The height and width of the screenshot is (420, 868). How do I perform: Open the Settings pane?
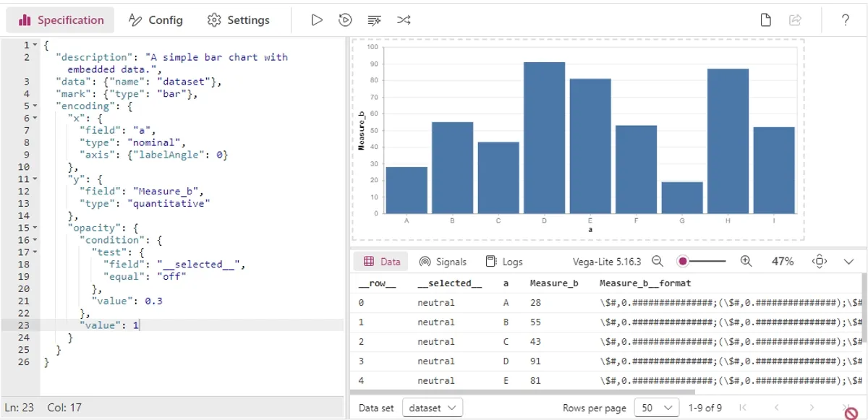click(239, 20)
